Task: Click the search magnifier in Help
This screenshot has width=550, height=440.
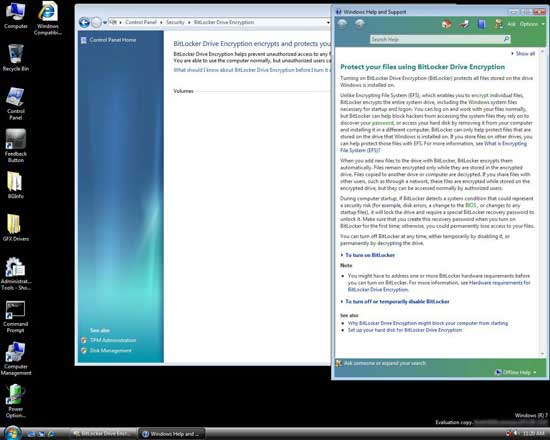Action: (506, 39)
